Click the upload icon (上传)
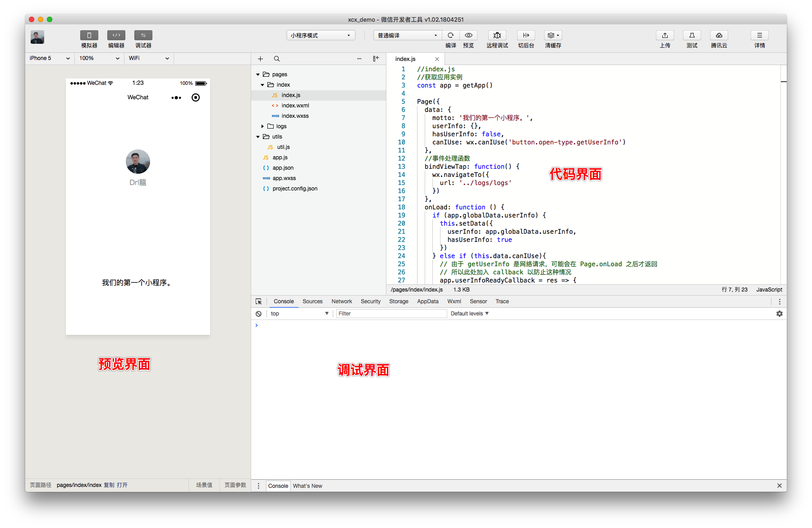812x528 pixels. tap(665, 35)
